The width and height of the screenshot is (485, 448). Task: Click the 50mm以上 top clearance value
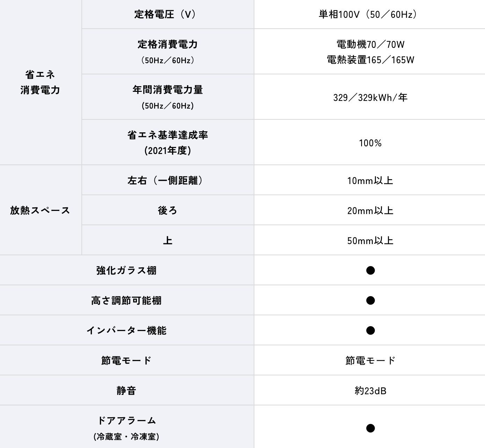coord(370,241)
